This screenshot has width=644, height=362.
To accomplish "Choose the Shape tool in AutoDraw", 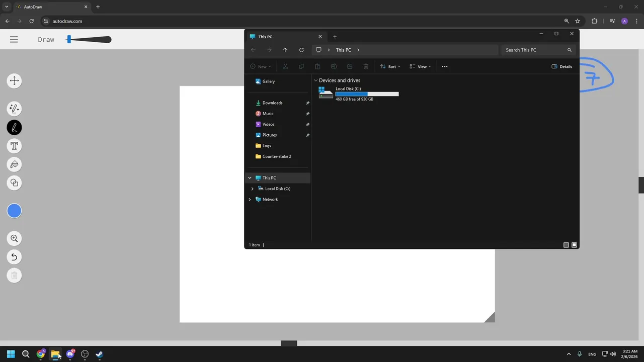I will point(14,183).
